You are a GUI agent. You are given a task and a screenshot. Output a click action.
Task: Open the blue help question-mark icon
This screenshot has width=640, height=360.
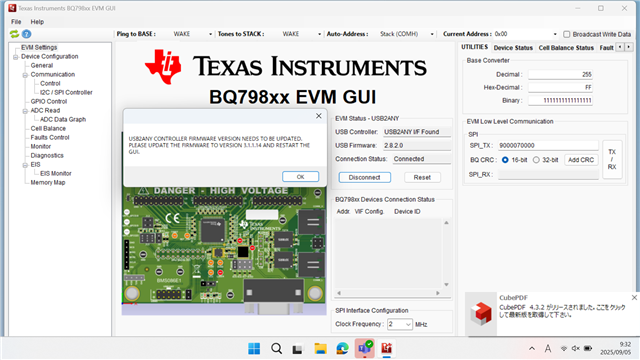27,34
